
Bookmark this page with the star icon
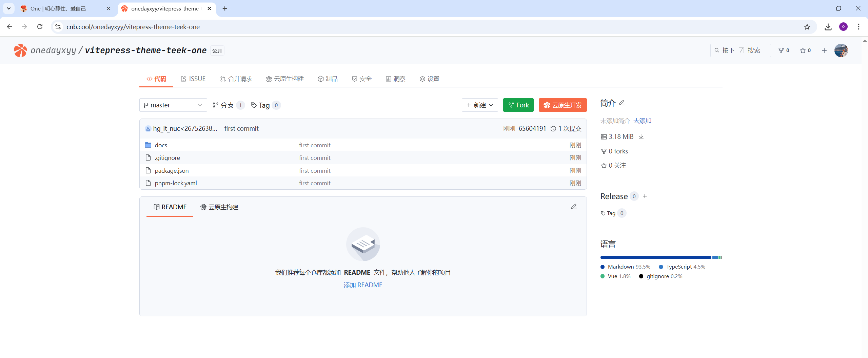[807, 27]
